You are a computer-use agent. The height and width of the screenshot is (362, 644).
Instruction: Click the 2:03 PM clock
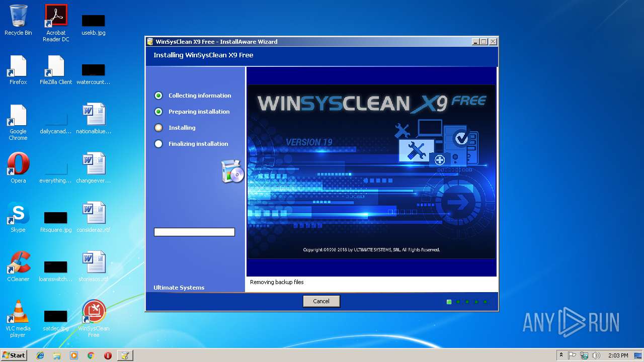[x=618, y=355]
